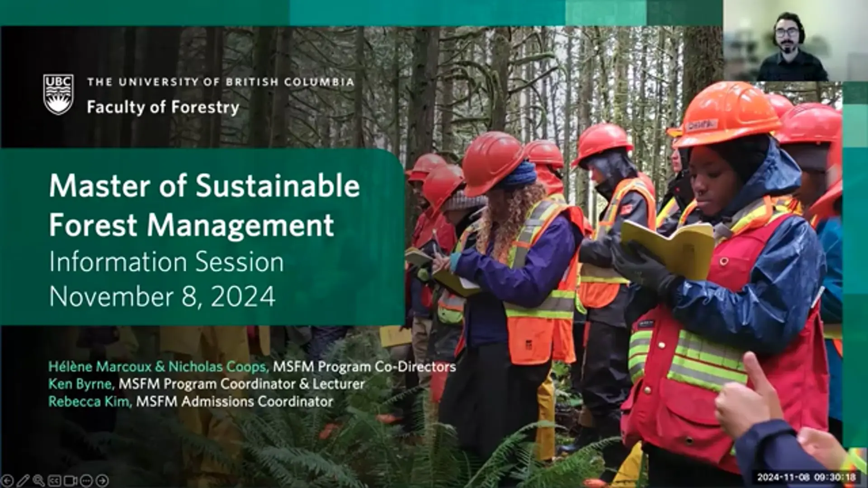868x488 pixels.
Task: Activate the zoom magnifier tool
Action: pos(38,480)
